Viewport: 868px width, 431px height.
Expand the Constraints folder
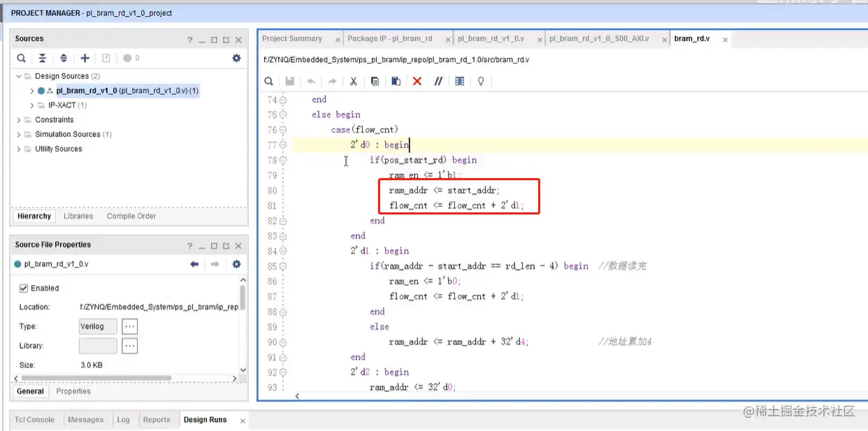tap(18, 120)
